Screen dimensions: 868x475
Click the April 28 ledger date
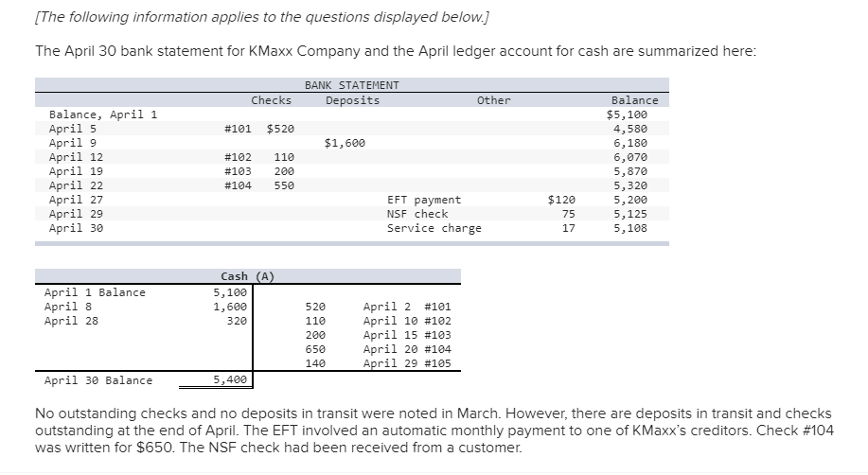[71, 321]
